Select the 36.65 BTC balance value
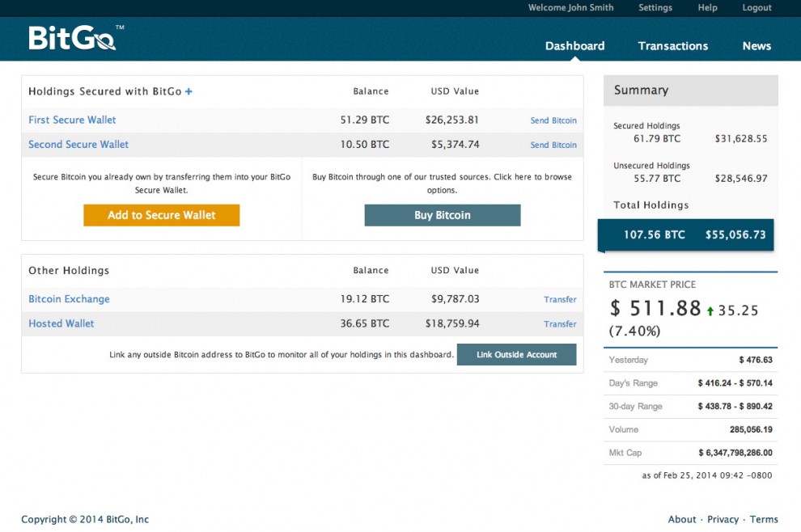The height and width of the screenshot is (532, 801). (365, 323)
